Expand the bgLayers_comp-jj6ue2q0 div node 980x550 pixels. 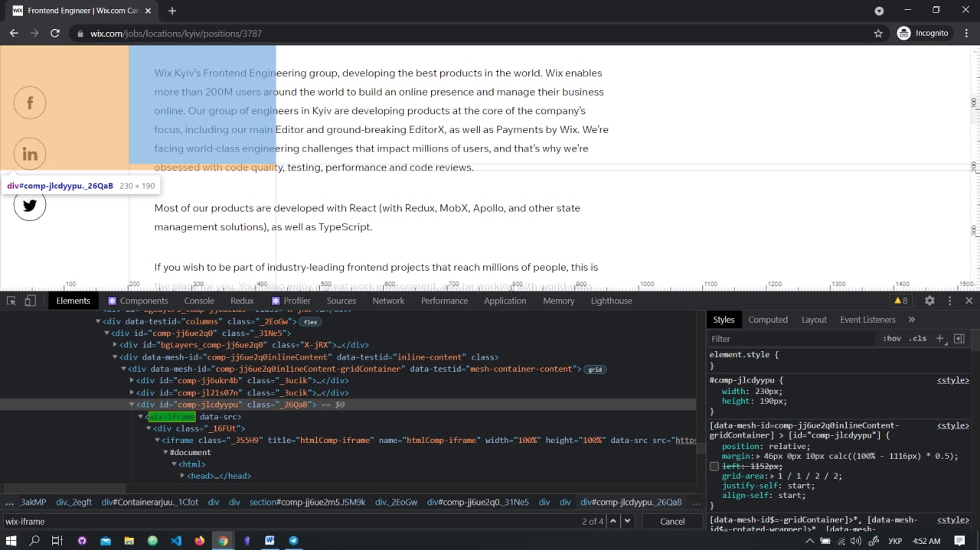115,345
